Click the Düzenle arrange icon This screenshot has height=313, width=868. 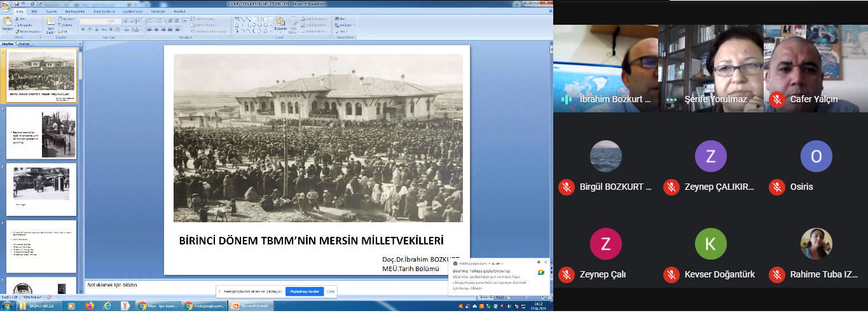tap(280, 25)
